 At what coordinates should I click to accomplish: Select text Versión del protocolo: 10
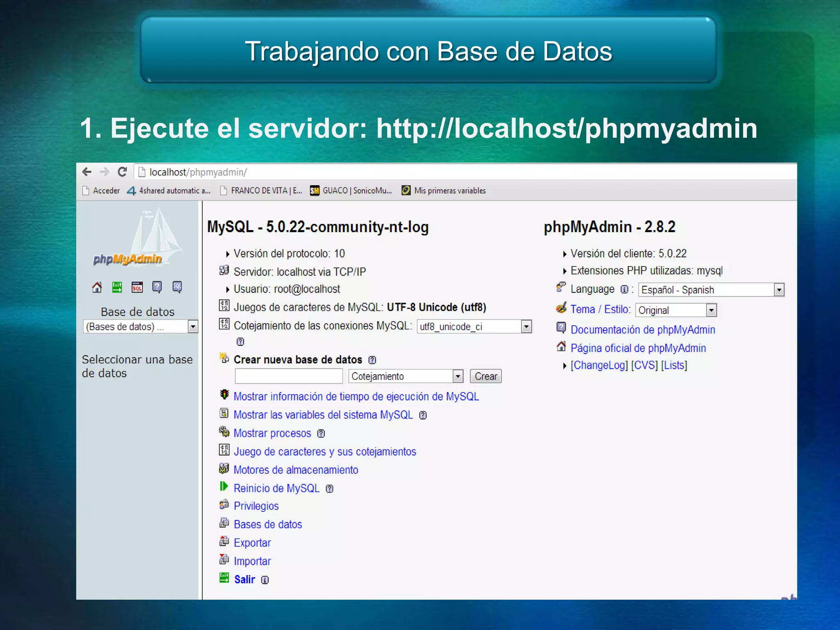[x=289, y=253]
